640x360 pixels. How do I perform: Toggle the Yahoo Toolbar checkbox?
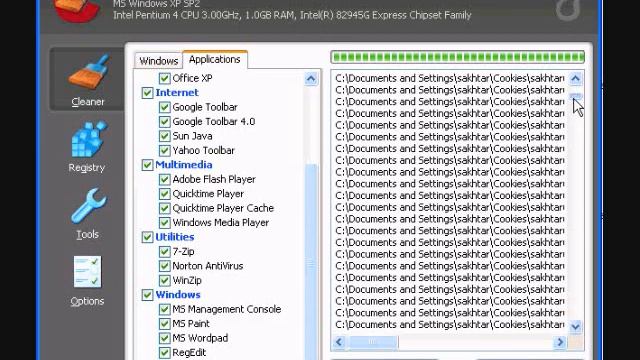click(x=164, y=151)
